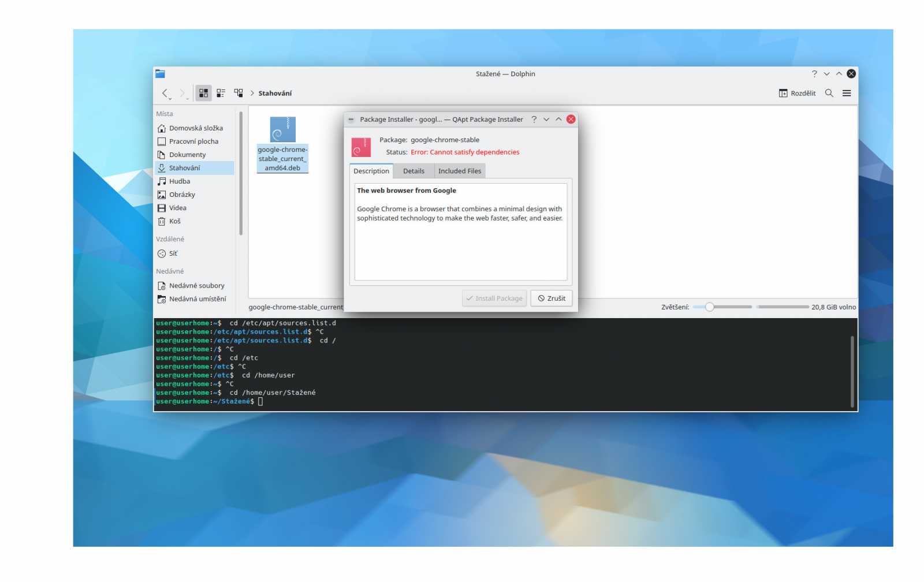Open Package Installer help question mark
The height and width of the screenshot is (582, 924).
point(534,120)
